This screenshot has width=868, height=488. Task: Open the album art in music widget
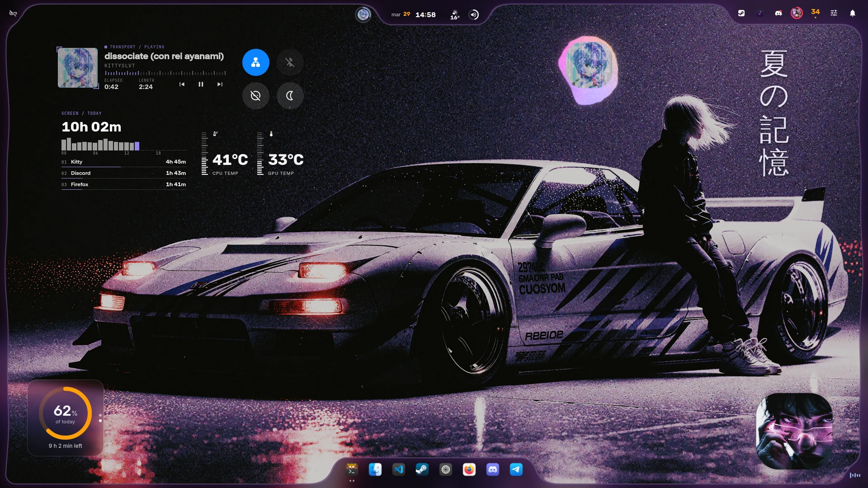pos(78,68)
